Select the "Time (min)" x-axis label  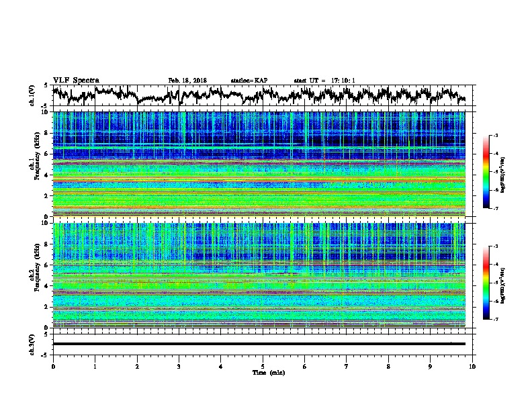click(269, 373)
